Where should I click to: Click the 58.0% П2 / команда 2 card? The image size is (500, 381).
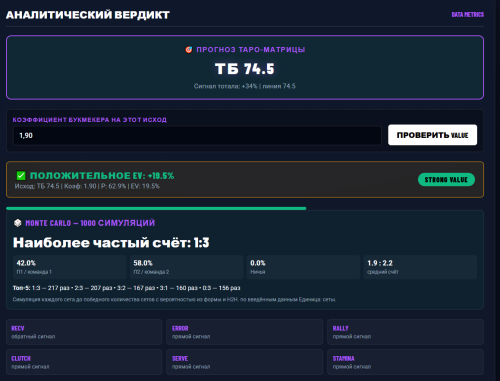click(187, 267)
